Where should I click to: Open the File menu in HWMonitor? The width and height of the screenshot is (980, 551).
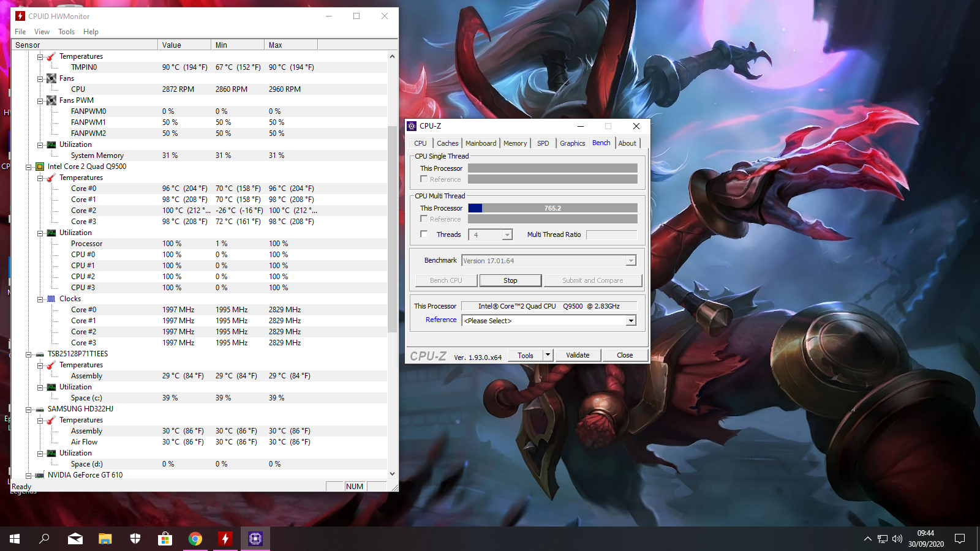(20, 32)
